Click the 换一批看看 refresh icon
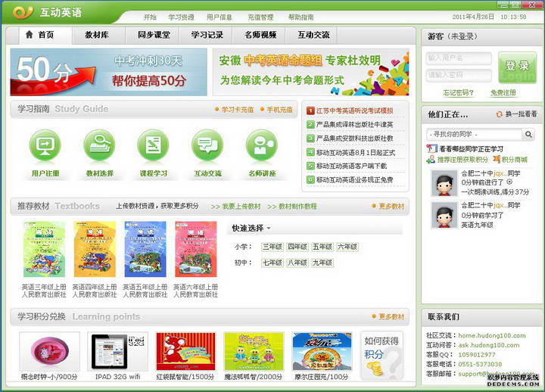 coord(500,114)
